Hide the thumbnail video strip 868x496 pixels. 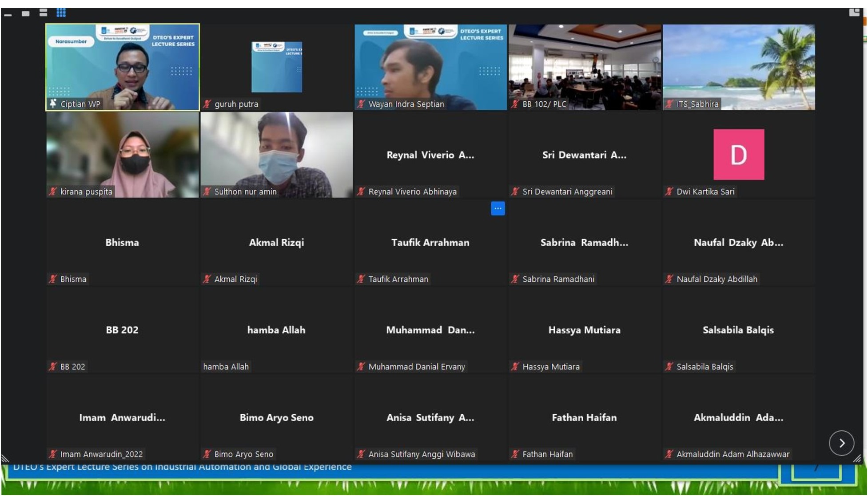[x=8, y=14]
